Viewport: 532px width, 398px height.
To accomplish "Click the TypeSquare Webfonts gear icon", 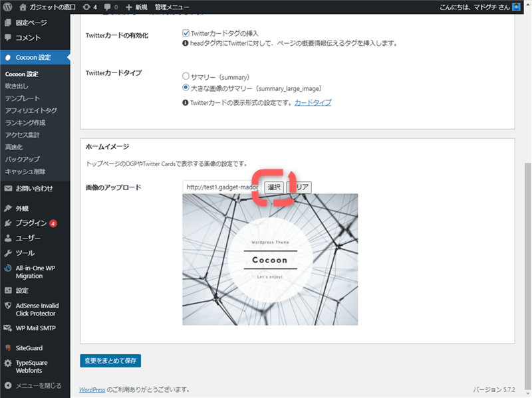I will (8, 363).
